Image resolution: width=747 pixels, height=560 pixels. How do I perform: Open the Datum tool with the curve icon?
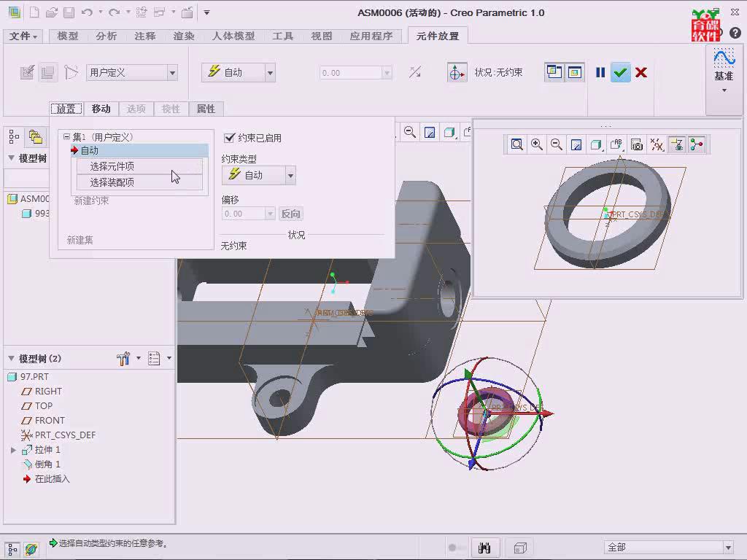[x=724, y=58]
